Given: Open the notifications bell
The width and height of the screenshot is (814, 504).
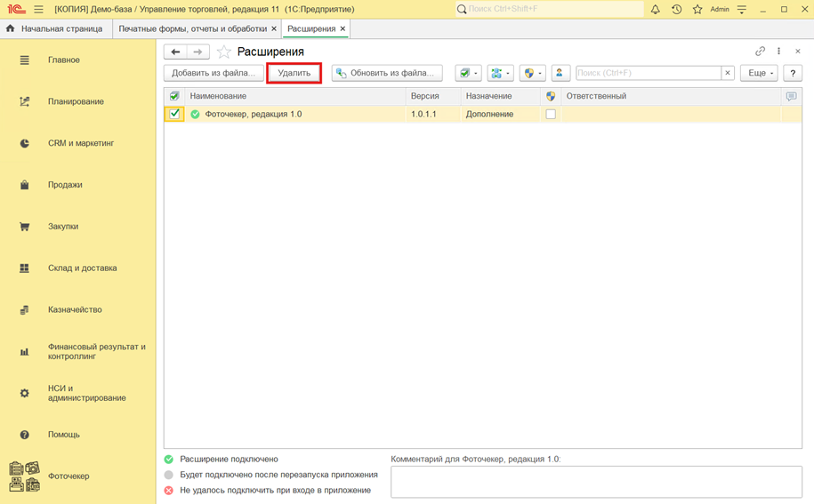Looking at the screenshot, I should pos(655,9).
